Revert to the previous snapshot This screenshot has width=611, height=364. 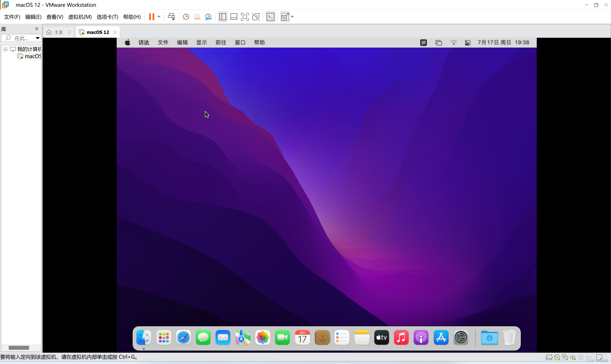tap(197, 17)
